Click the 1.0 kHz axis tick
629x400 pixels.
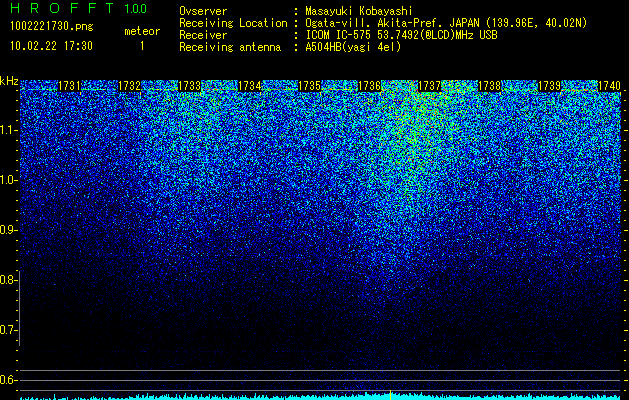point(9,180)
